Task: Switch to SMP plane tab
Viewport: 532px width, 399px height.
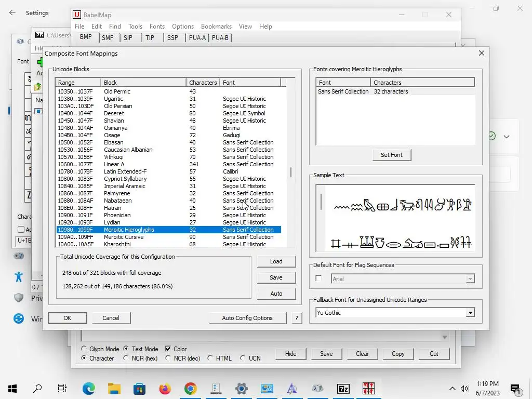Action: coord(108,37)
